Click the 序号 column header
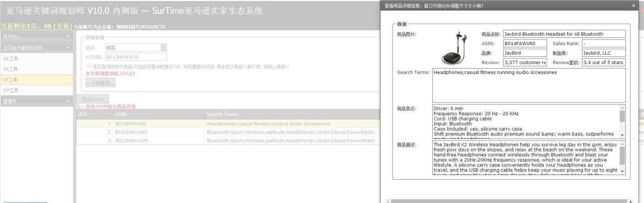 click(x=95, y=114)
